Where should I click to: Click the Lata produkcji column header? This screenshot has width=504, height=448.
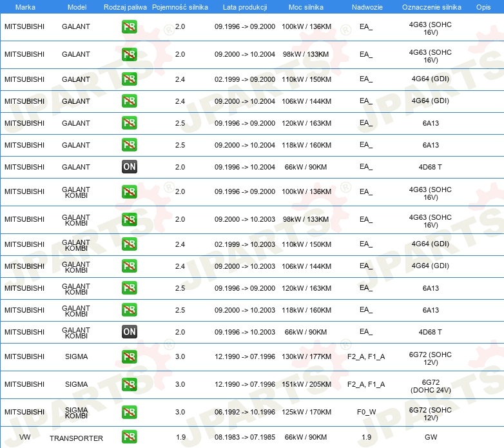pyautogui.click(x=245, y=7)
